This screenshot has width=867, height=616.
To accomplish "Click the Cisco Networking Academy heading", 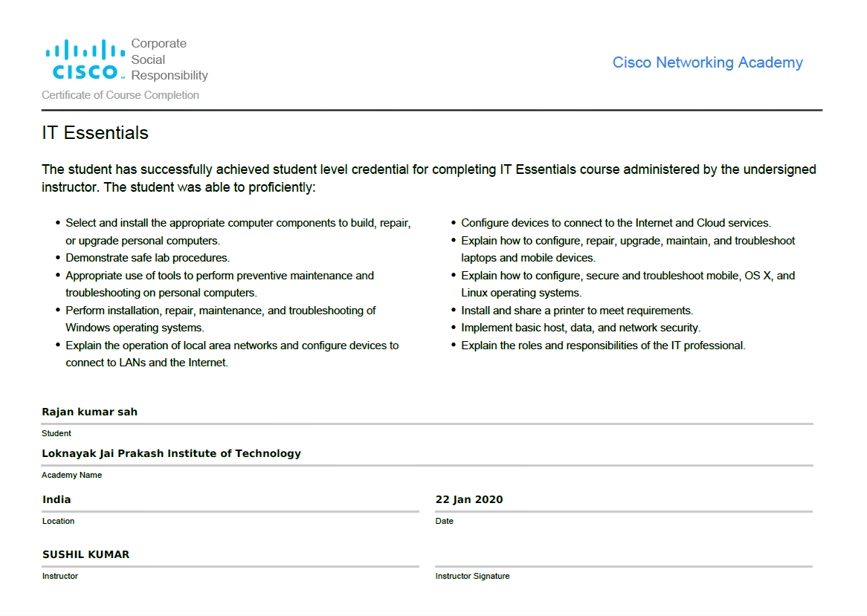I will pyautogui.click(x=707, y=62).
